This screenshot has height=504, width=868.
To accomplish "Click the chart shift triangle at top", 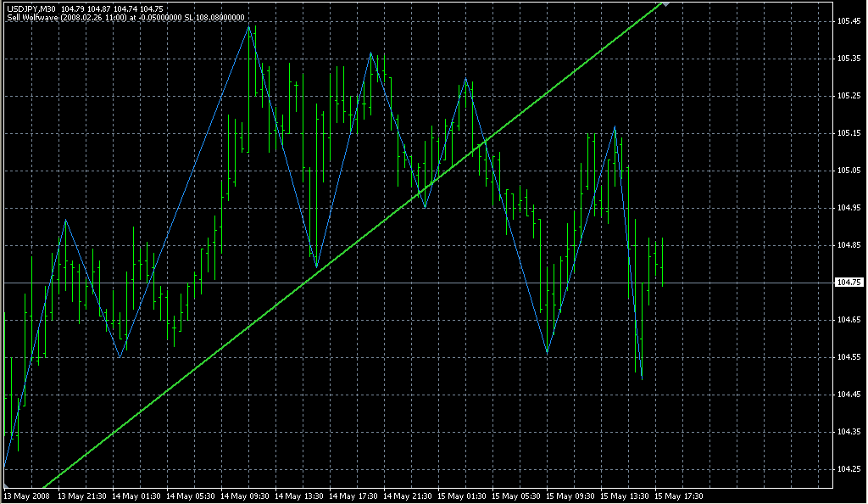I will pyautogui.click(x=666, y=4).
